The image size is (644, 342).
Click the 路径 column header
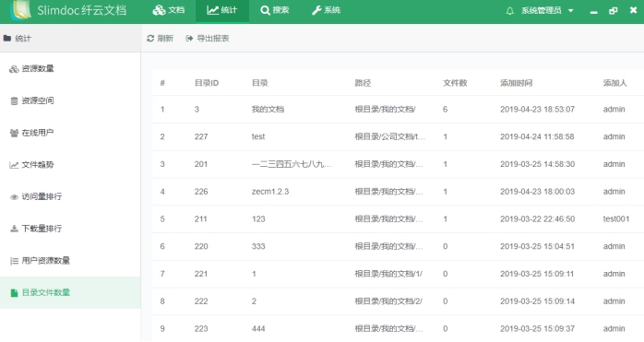(363, 83)
